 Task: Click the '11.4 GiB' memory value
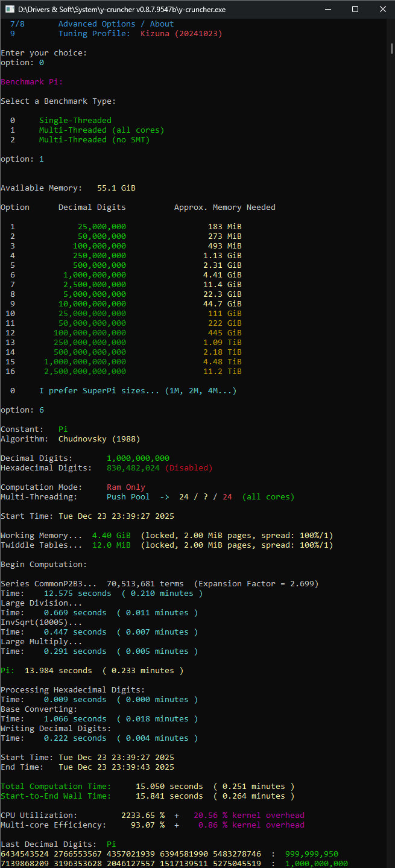pos(222,285)
